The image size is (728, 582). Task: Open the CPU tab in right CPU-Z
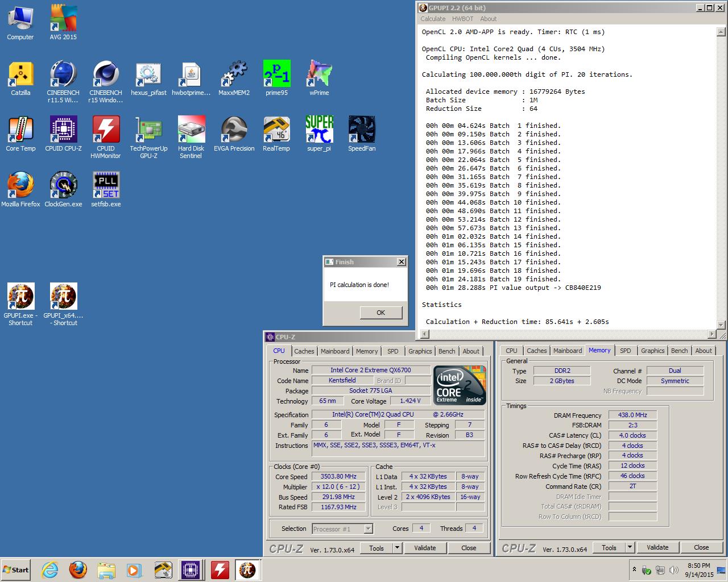click(x=511, y=351)
